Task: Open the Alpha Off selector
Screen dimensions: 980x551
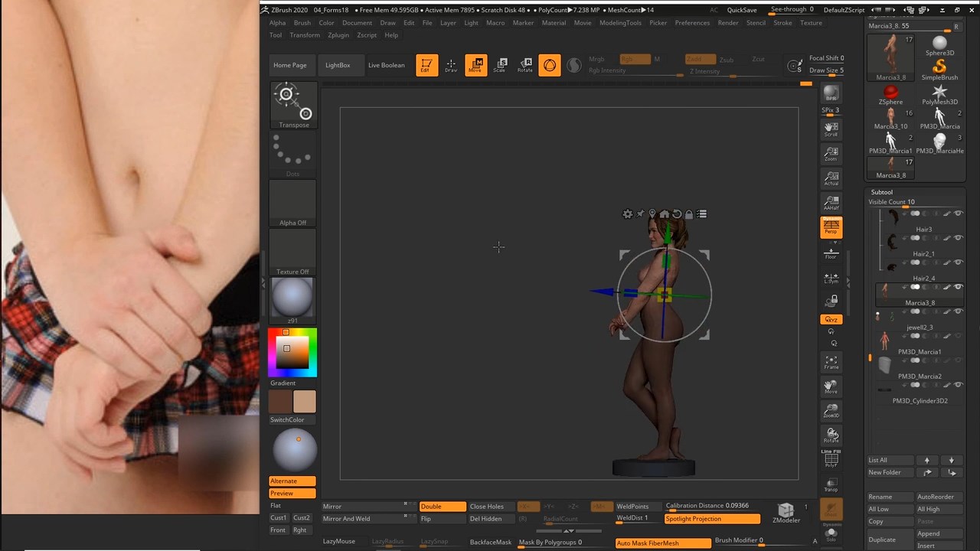Action: (292, 204)
